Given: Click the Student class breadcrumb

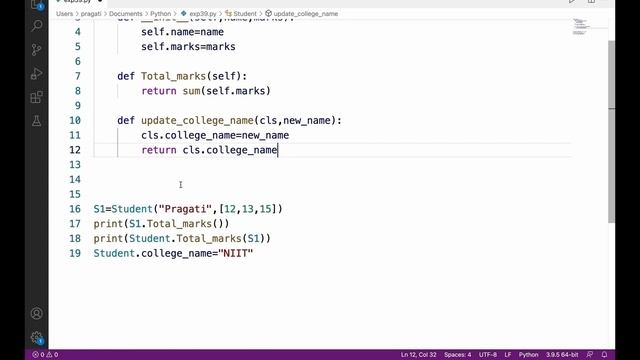Looking at the screenshot, I should coord(241,14).
